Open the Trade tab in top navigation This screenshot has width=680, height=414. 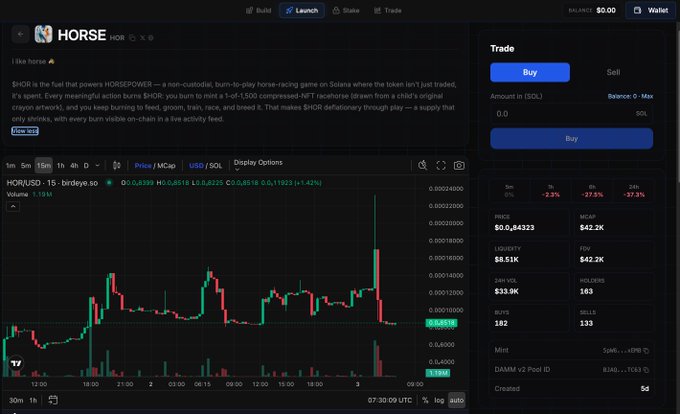tap(388, 10)
